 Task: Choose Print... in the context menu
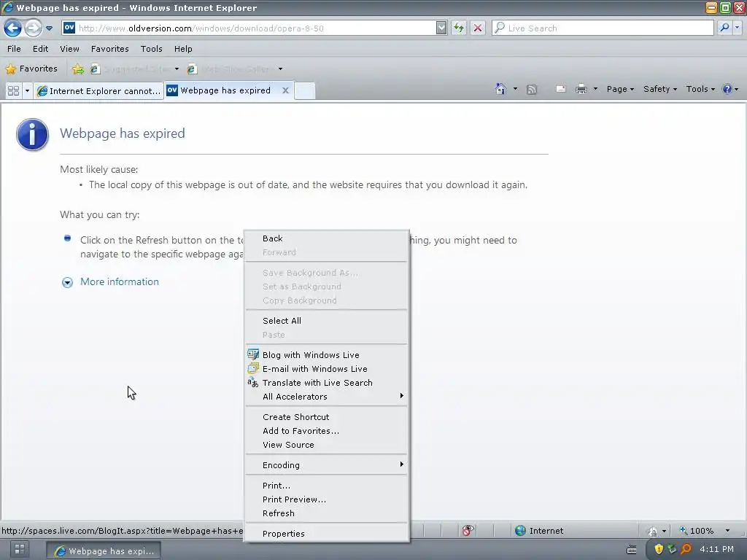[326, 486]
